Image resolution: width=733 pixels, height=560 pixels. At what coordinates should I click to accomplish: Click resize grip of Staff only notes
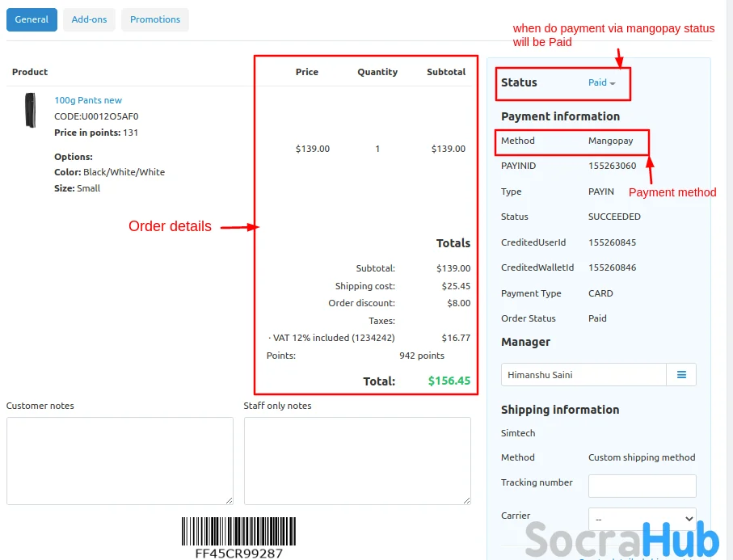click(466, 500)
